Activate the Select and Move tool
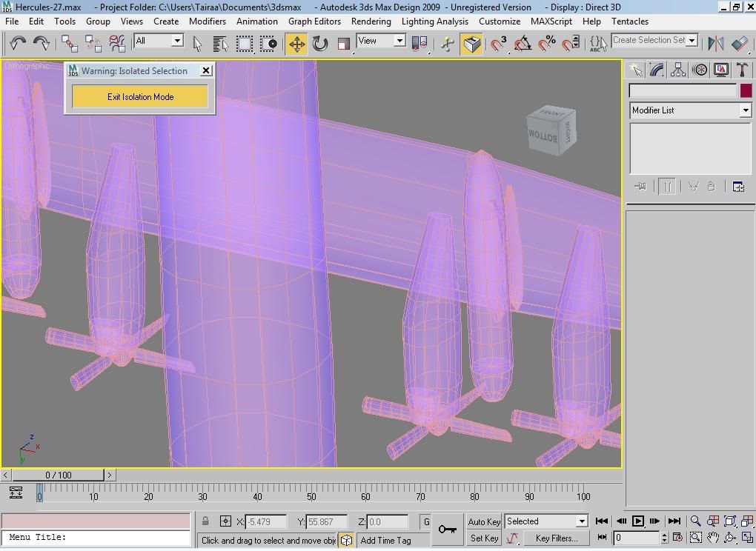The width and height of the screenshot is (756, 551). click(x=296, y=44)
